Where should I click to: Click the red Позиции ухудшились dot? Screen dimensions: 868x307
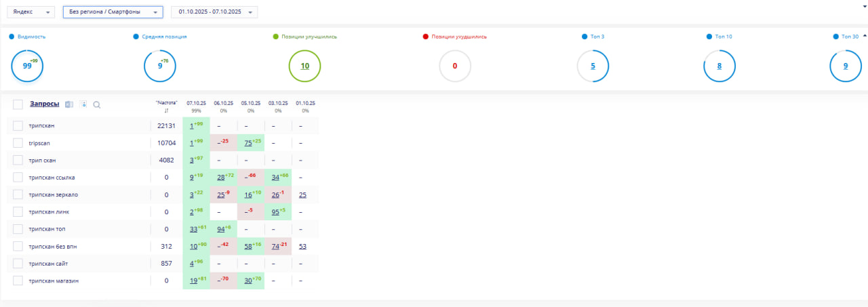click(425, 37)
